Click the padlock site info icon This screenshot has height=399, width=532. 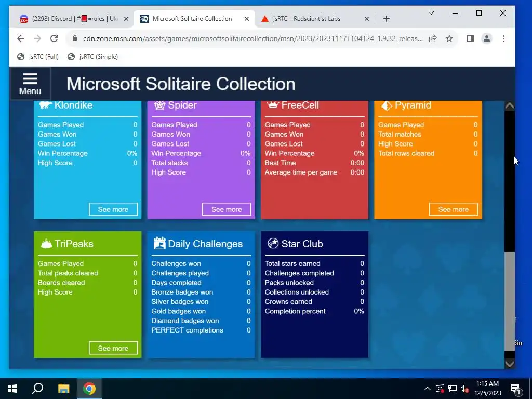[x=75, y=38]
